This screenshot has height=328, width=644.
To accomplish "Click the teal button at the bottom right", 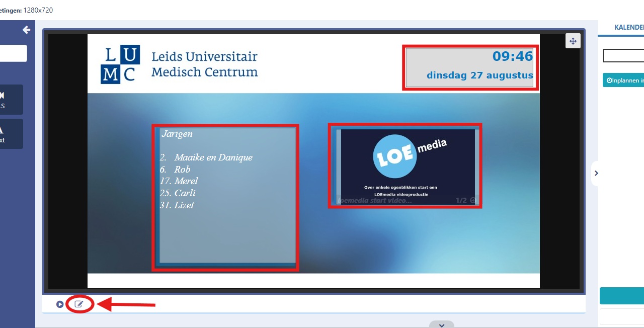I will point(622,296).
